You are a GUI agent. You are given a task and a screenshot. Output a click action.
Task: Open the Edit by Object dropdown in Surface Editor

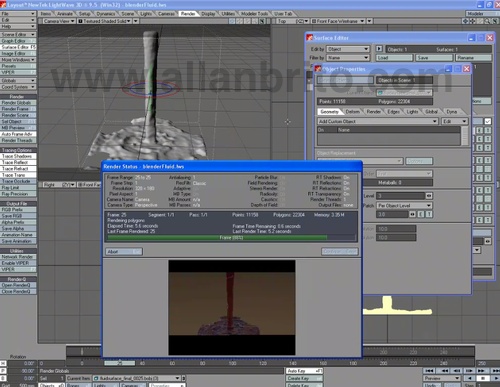click(348, 49)
